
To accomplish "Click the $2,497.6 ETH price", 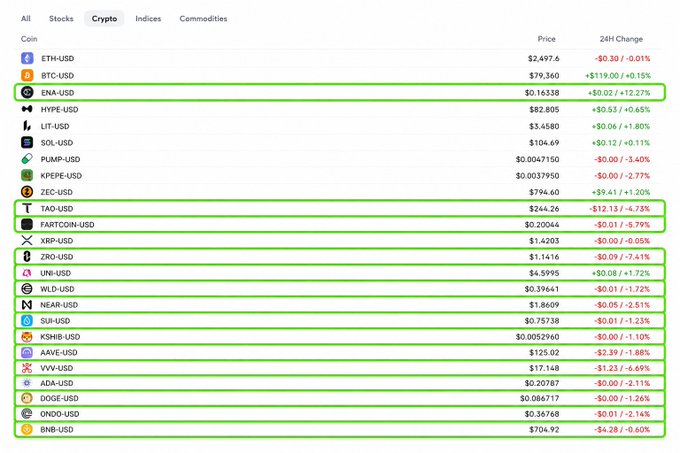I will point(544,59).
